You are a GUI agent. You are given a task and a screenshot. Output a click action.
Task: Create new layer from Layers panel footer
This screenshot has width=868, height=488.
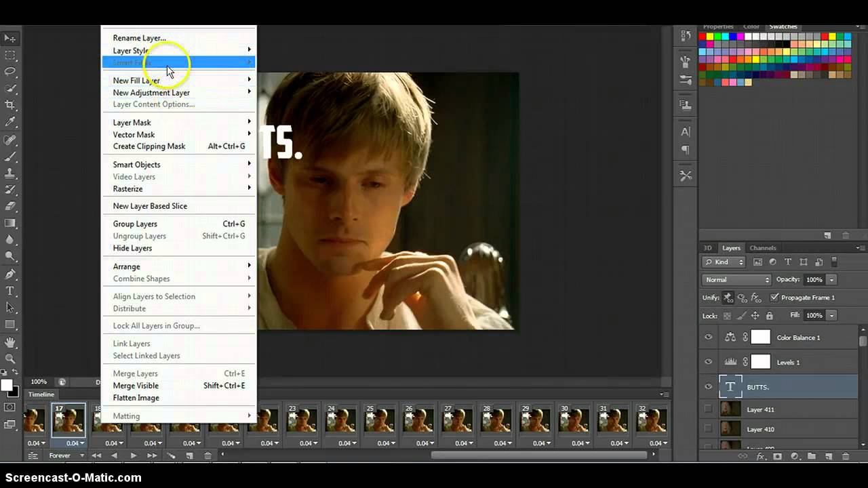click(x=829, y=457)
